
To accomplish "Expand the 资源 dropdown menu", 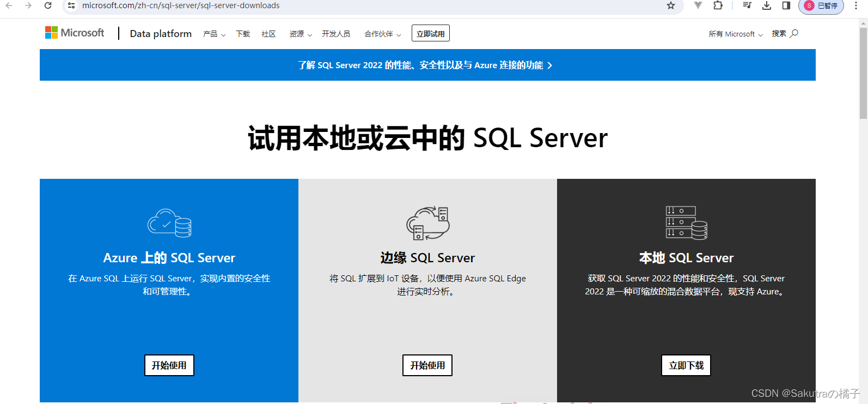I will point(301,34).
